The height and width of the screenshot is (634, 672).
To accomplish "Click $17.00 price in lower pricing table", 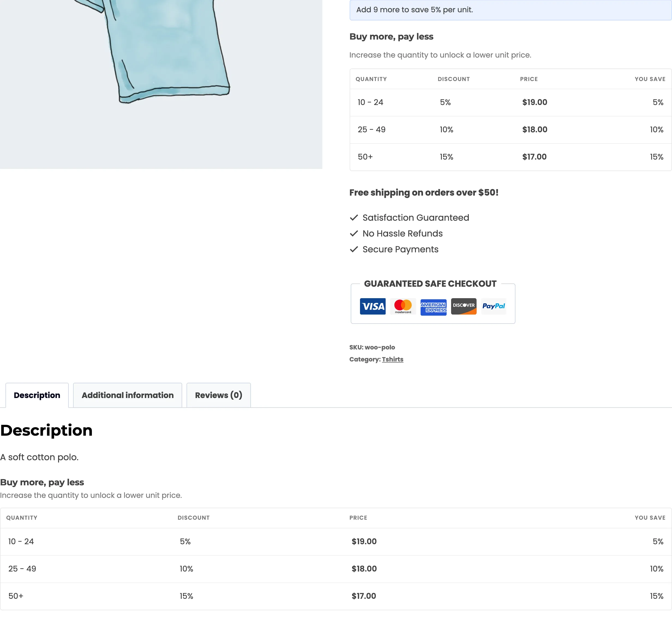I will pos(364,596).
